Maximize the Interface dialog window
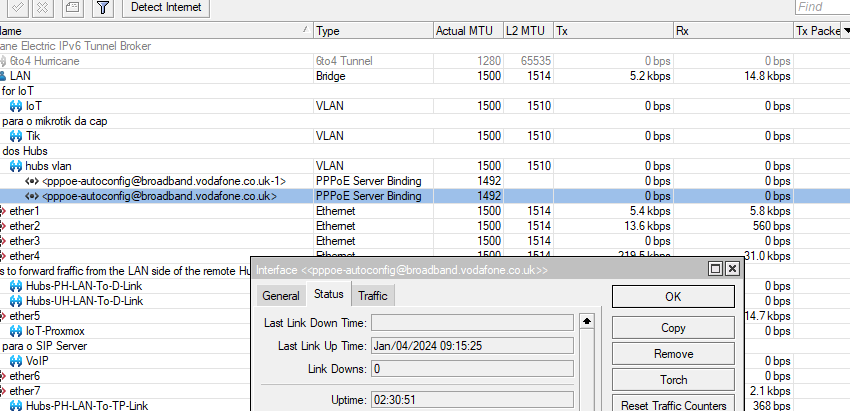Image resolution: width=850 pixels, height=411 pixels. pos(716,269)
